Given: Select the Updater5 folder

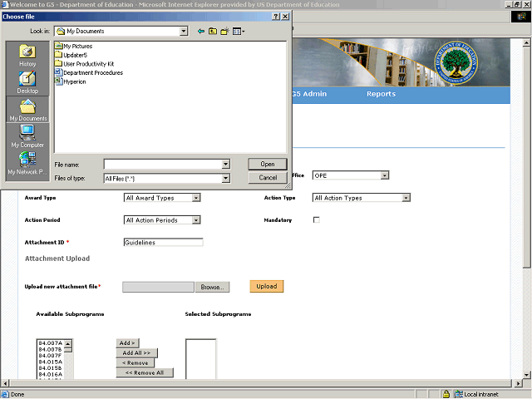Looking at the screenshot, I should (x=71, y=55).
